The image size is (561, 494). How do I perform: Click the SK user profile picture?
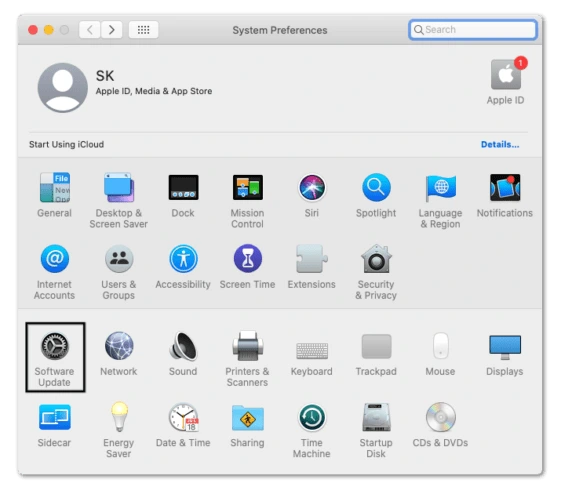[x=63, y=88]
